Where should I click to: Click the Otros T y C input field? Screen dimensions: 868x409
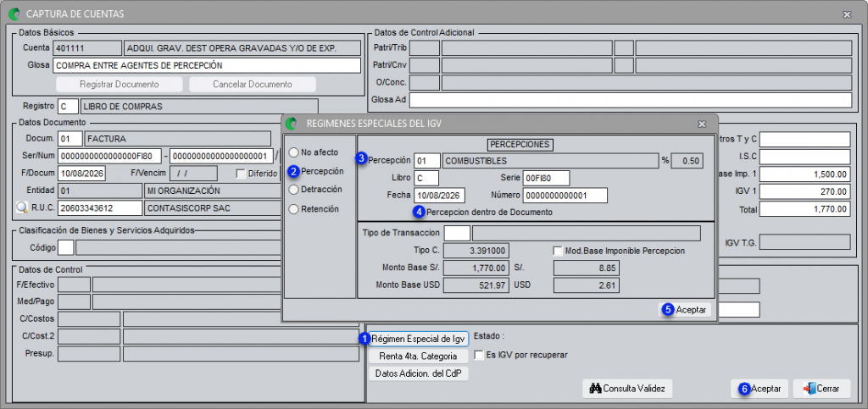pos(805,139)
